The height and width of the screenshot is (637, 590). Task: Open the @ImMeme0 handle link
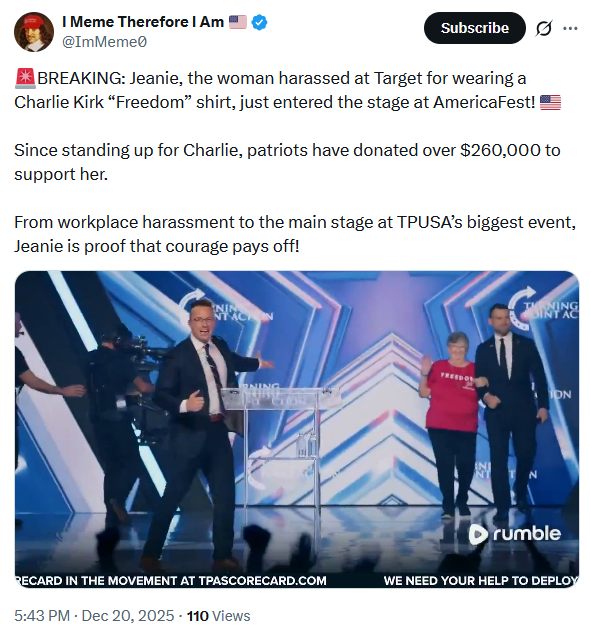coord(104,42)
